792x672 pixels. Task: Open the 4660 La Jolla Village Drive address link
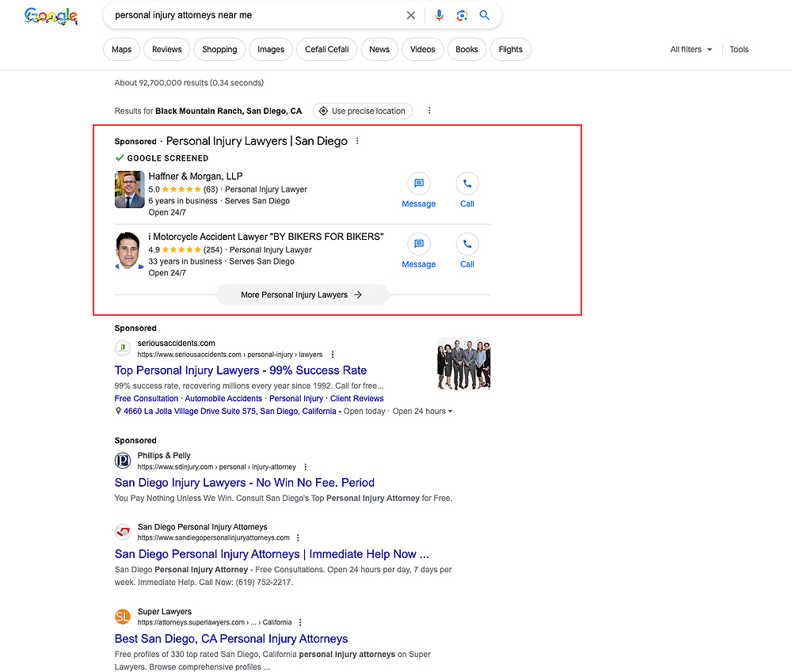230,412
